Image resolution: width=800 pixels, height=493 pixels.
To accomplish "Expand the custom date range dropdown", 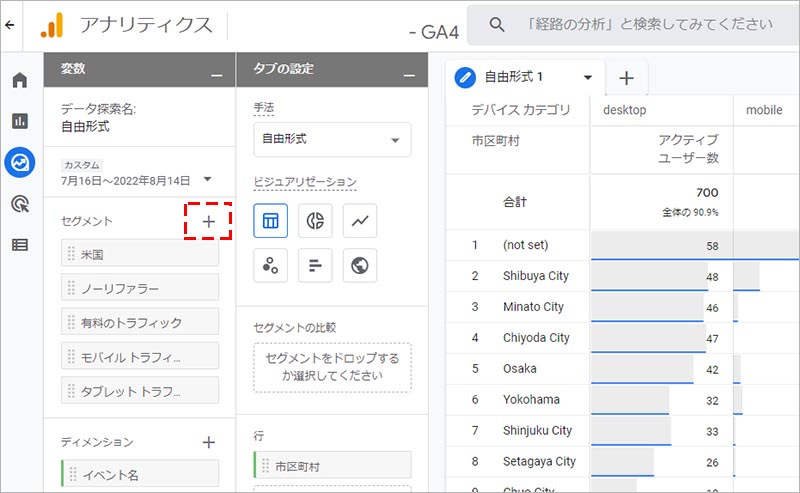I will coord(207,180).
